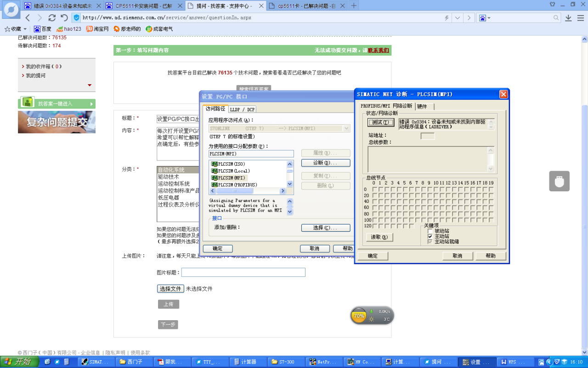
Task: Click the undo close-tab arrow icon
Action: (64, 17)
